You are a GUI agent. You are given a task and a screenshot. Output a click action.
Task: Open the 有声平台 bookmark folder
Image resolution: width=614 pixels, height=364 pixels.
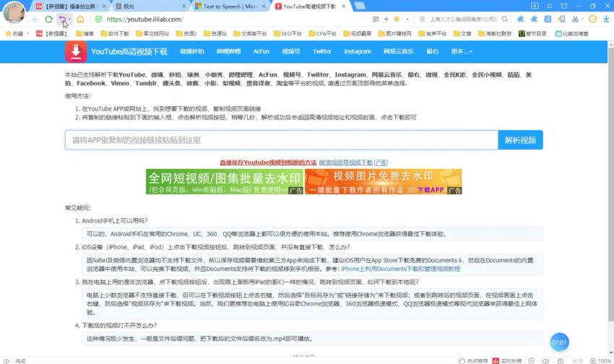432,34
